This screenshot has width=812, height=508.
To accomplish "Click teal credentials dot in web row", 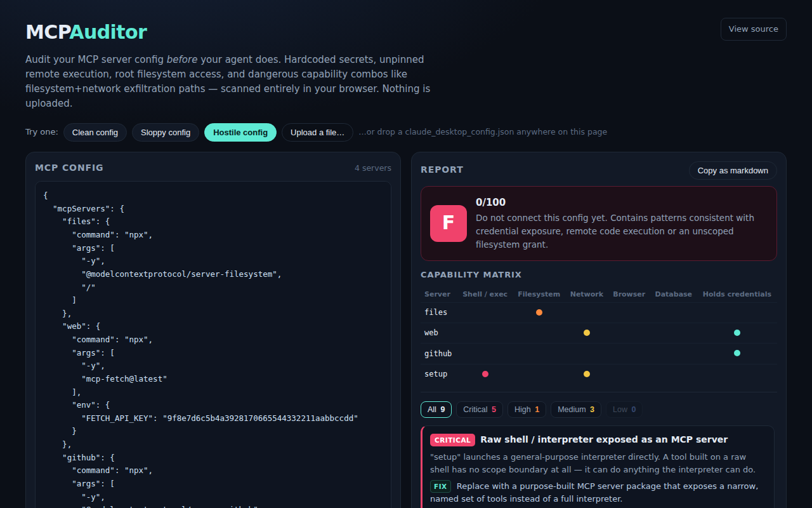I will point(737,333).
